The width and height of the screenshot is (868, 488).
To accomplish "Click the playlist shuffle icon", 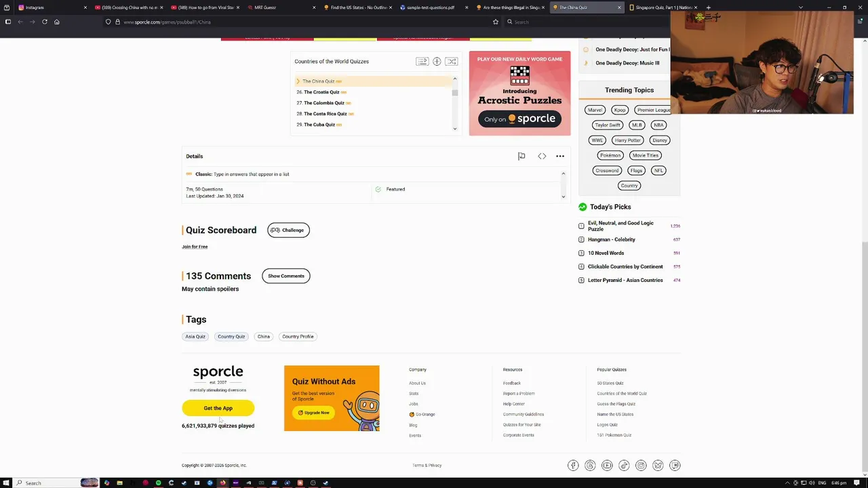I will coord(452,62).
